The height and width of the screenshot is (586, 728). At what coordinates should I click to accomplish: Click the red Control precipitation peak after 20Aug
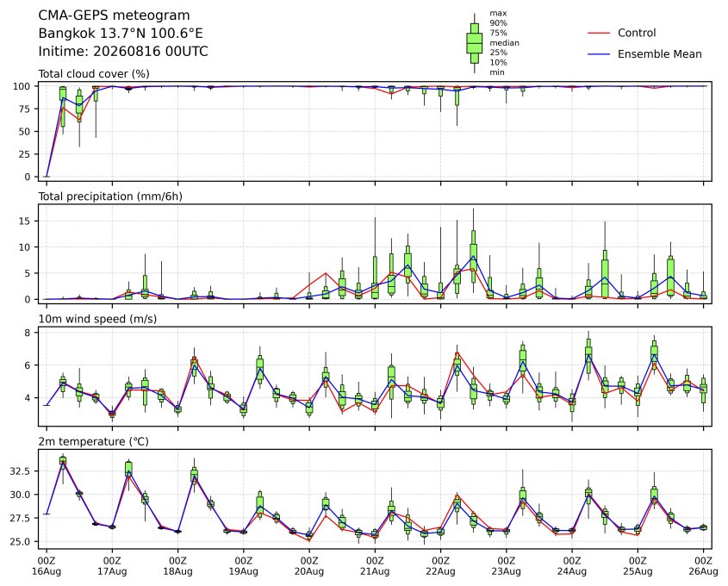pyautogui.click(x=326, y=273)
